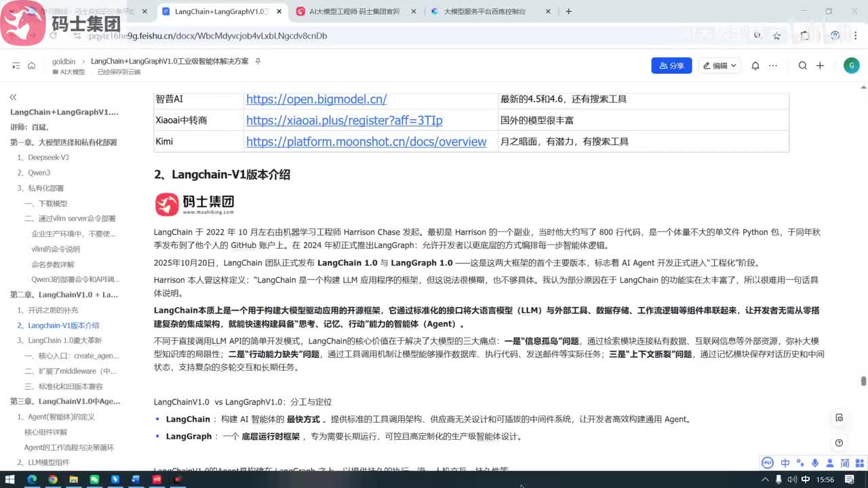The image size is (868, 488).
Task: Open Google Chrome from the taskbar
Action: [x=52, y=479]
